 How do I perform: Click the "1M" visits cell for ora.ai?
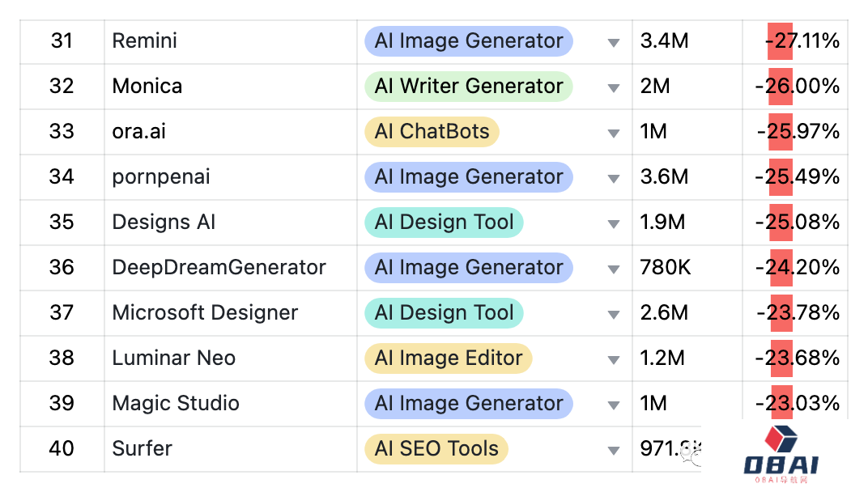[687, 132]
